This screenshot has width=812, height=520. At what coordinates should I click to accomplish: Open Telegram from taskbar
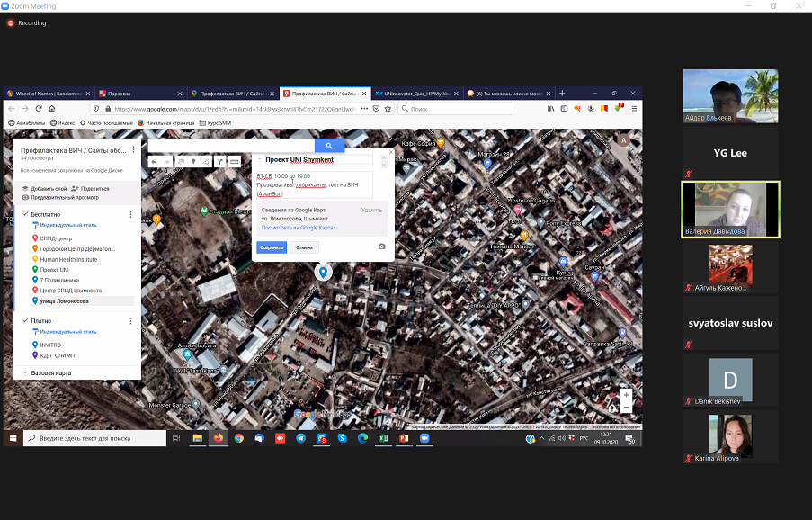coord(300,438)
